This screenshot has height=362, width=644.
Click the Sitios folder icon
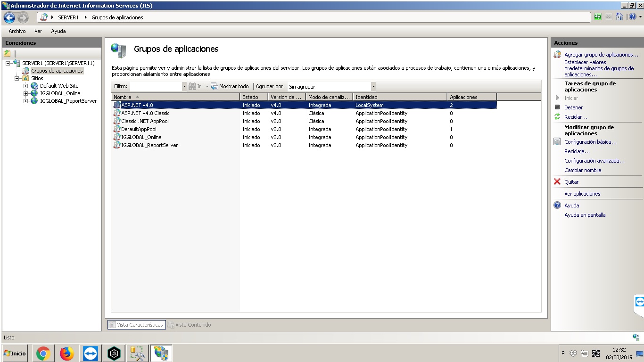(25, 78)
